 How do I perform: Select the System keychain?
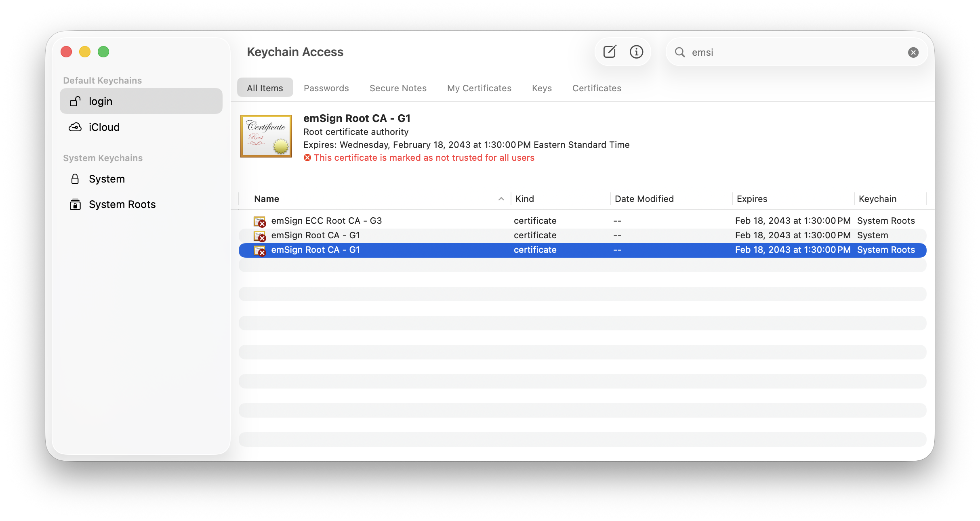point(141,179)
